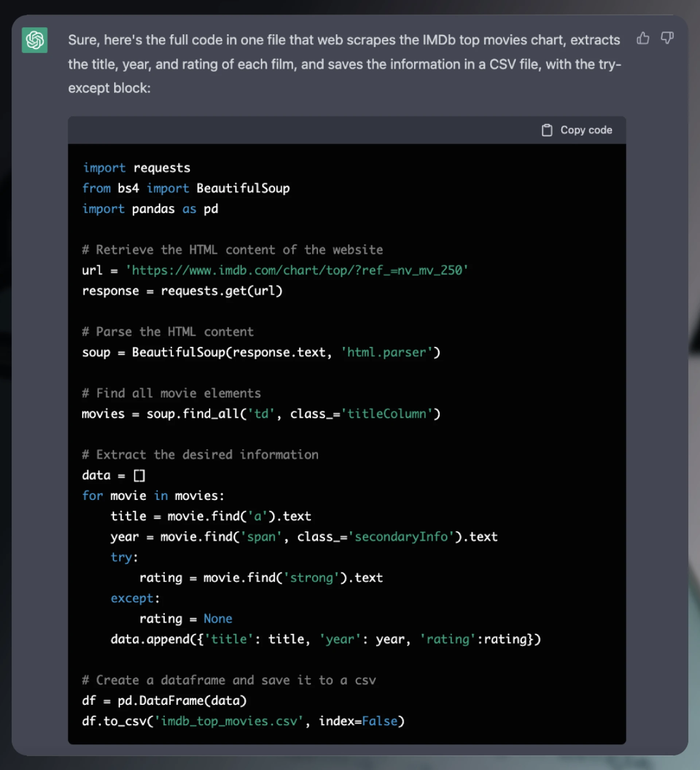This screenshot has height=770, width=700.
Task: Click the 'response = requests.get(url)' line
Action: pos(182,291)
